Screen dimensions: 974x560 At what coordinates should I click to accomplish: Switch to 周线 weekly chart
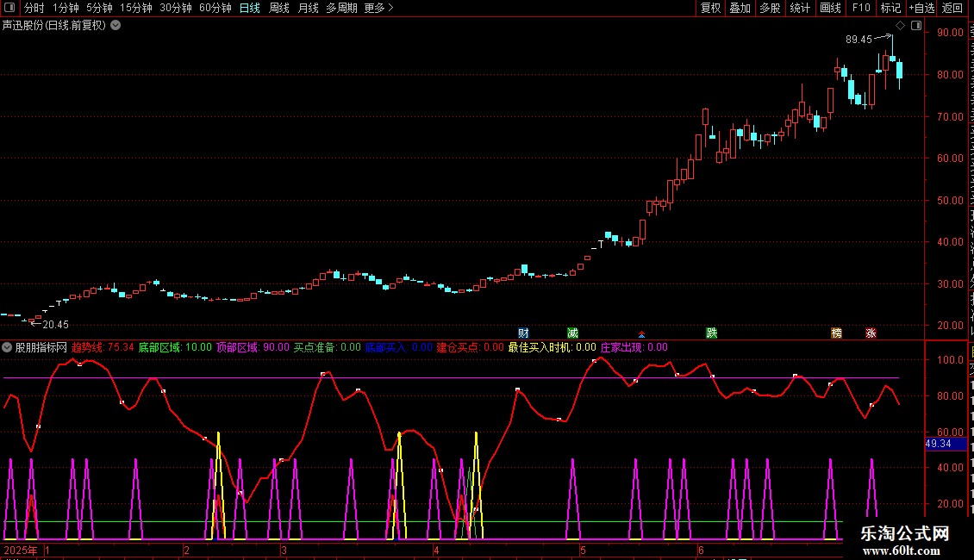click(279, 8)
